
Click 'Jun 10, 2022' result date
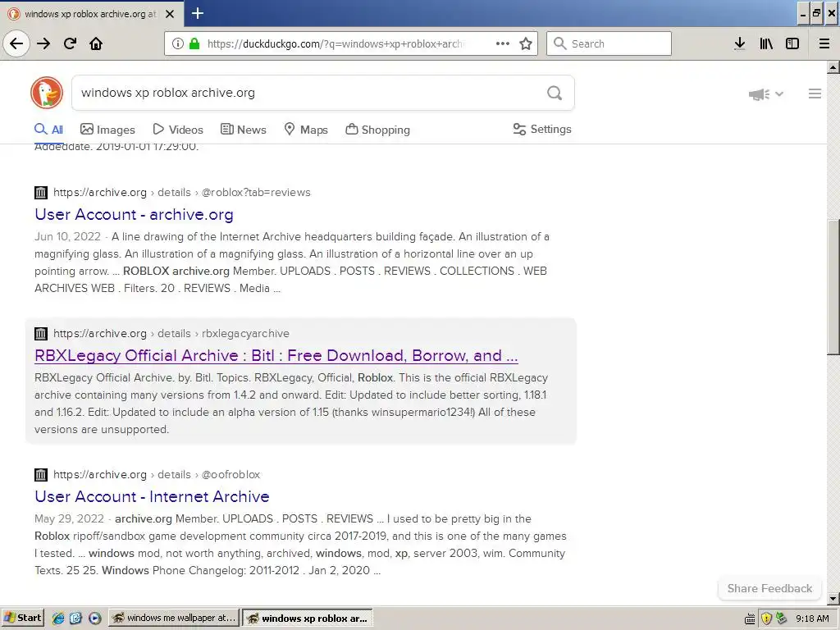(x=67, y=237)
